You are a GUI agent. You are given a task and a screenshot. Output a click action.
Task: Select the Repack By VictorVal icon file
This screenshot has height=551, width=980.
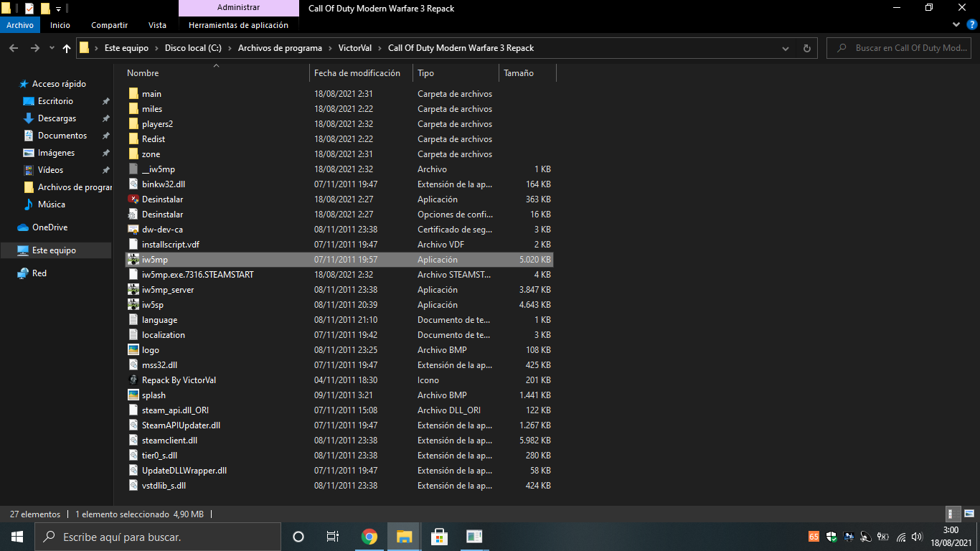pyautogui.click(x=133, y=380)
